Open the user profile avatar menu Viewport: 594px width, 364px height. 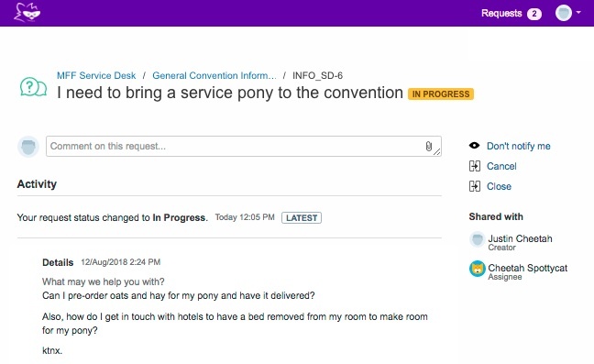click(564, 13)
